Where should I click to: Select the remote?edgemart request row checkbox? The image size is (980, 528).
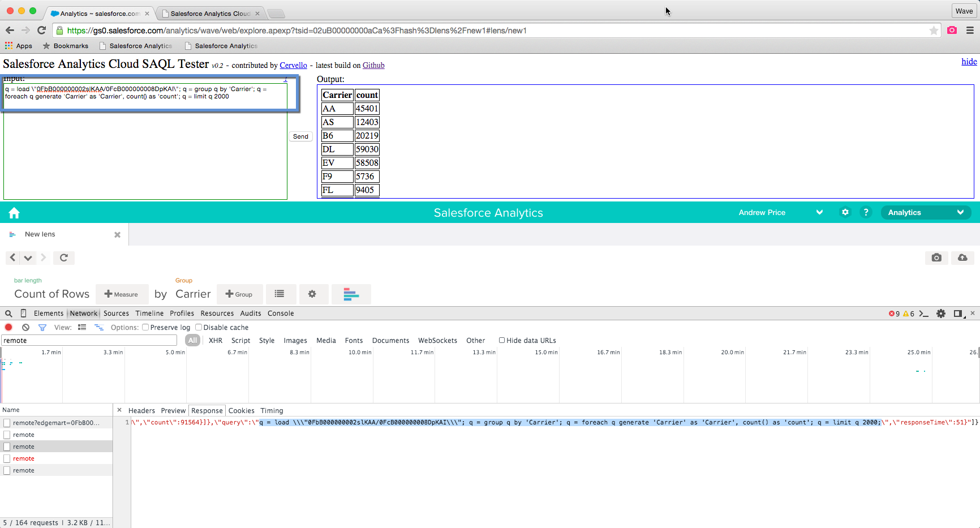pyautogui.click(x=7, y=423)
